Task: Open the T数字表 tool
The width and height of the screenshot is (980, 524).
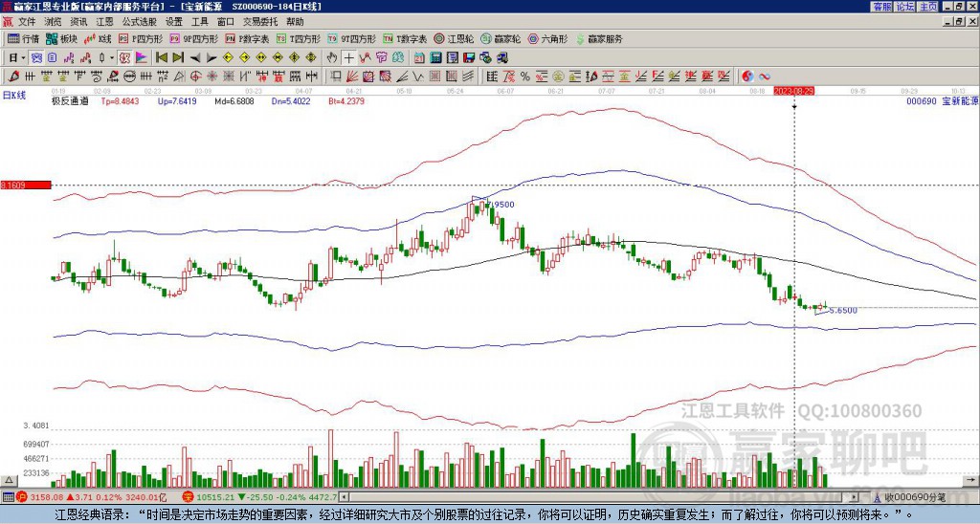Action: (405, 38)
